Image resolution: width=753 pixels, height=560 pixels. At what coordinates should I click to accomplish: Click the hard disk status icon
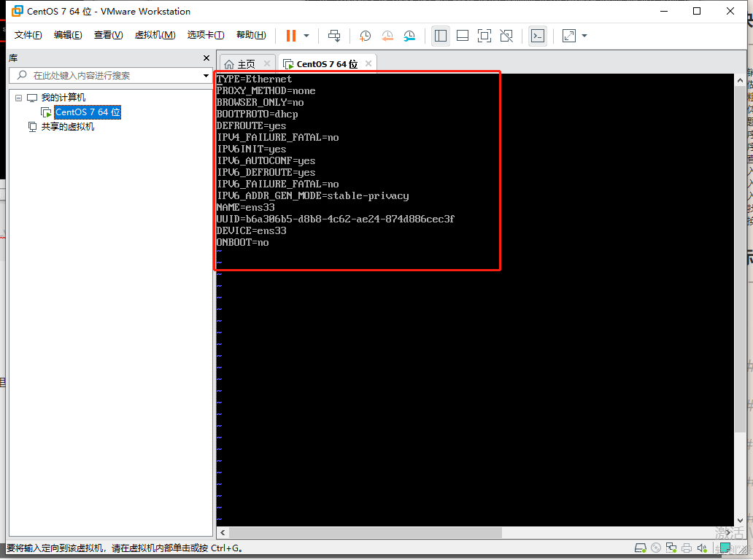click(x=641, y=548)
